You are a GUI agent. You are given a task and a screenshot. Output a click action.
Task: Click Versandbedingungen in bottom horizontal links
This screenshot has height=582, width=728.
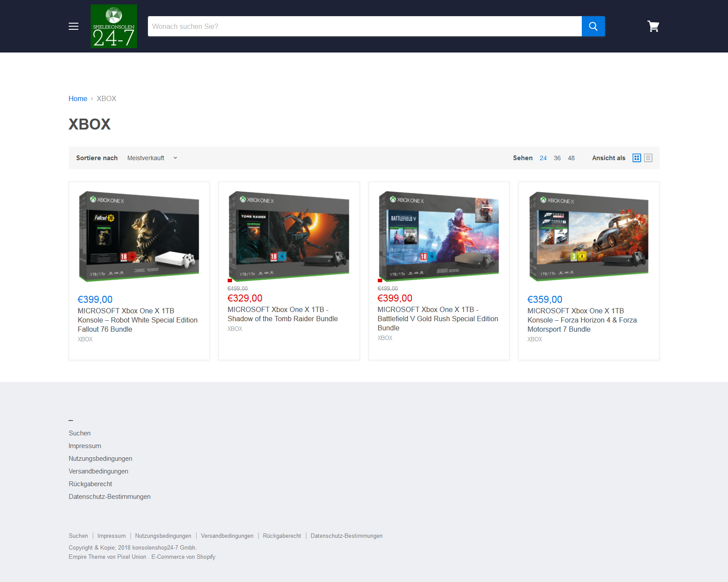click(x=227, y=536)
